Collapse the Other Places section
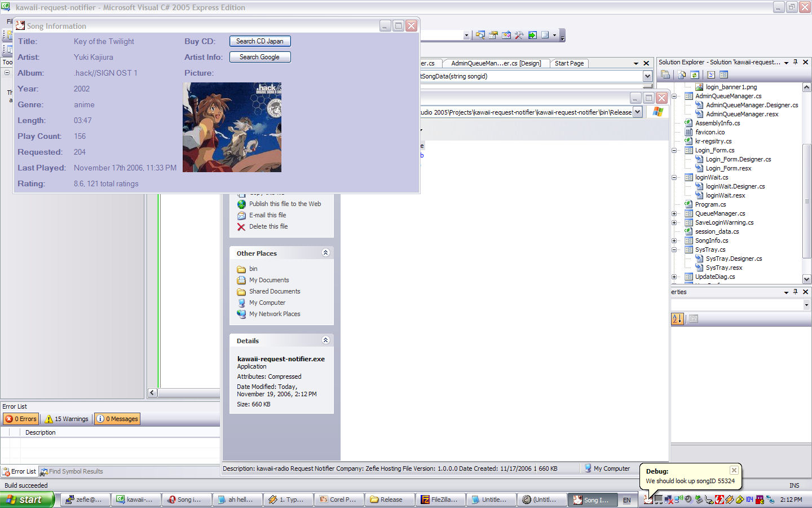 [325, 253]
